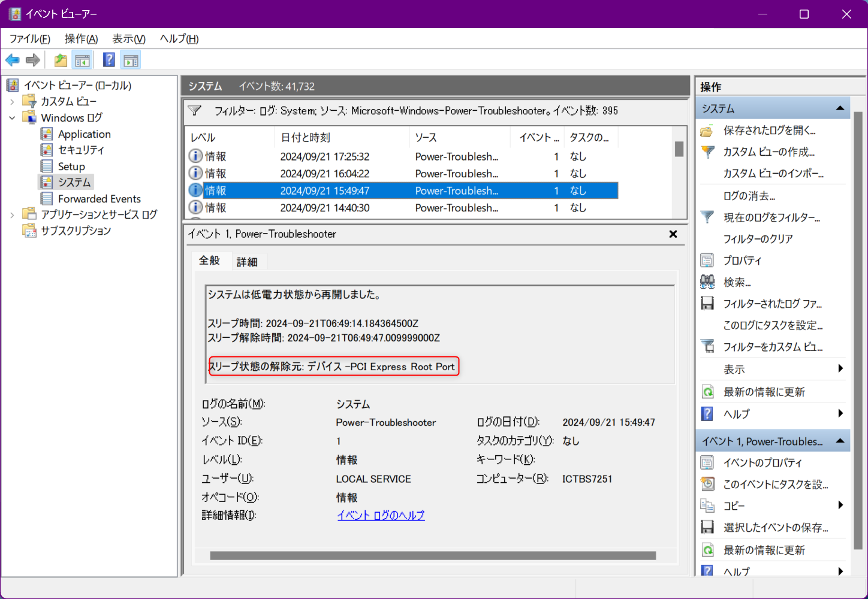Open イベント ログのヘルプ link

[x=381, y=515]
